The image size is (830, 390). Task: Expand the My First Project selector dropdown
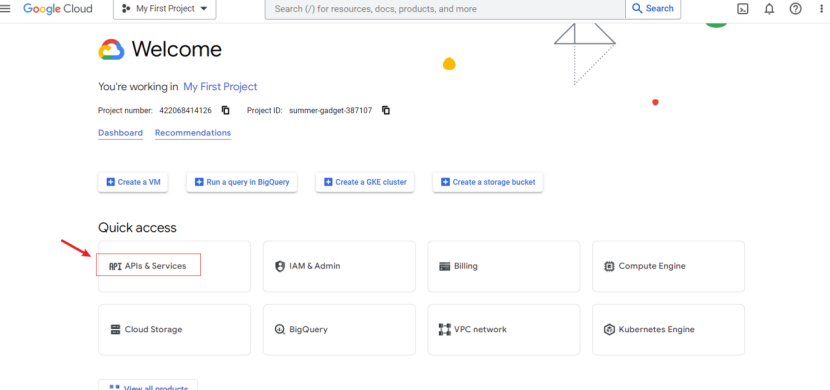pyautogui.click(x=165, y=9)
